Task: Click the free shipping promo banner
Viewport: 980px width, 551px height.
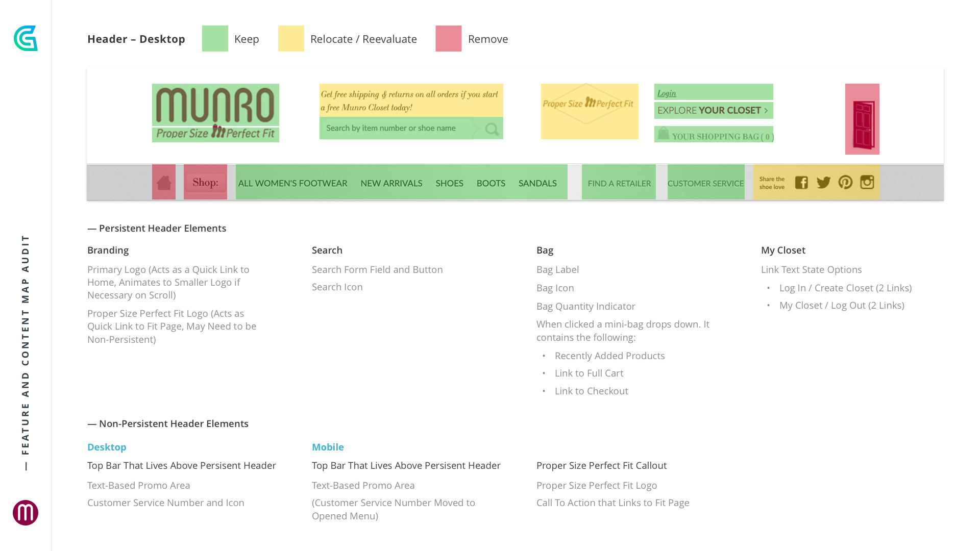Action: [x=411, y=101]
